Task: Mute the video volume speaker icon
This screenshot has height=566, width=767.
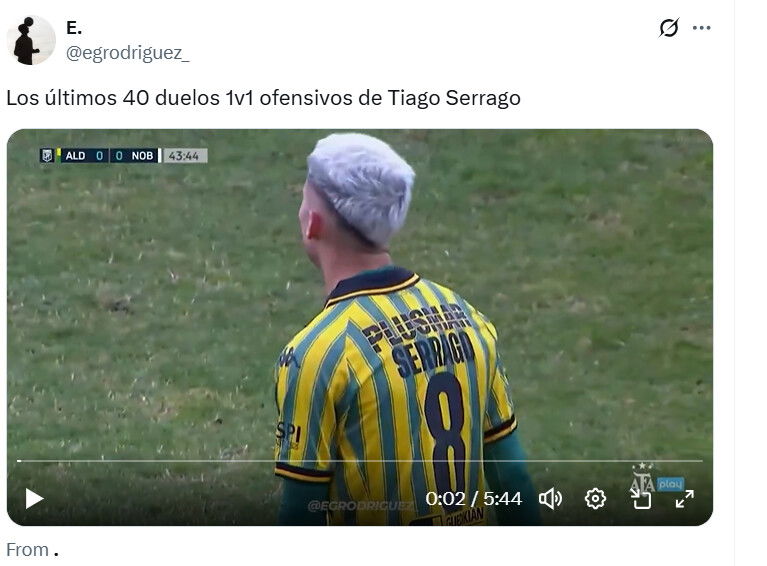Action: [x=550, y=498]
